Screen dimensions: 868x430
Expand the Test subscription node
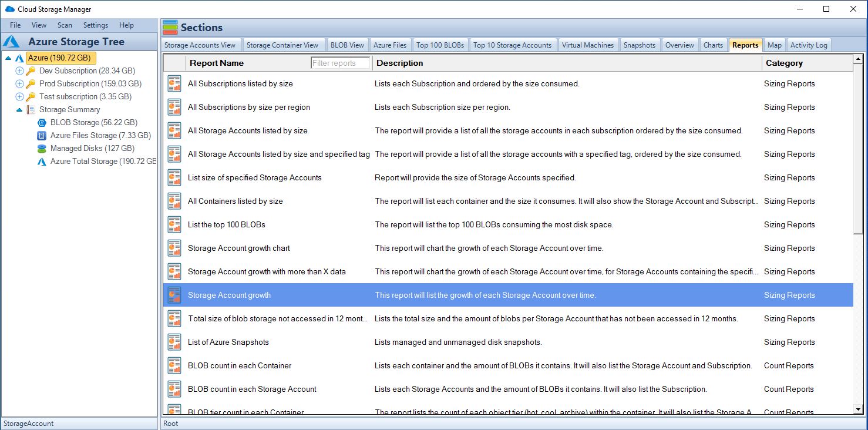pos(19,96)
